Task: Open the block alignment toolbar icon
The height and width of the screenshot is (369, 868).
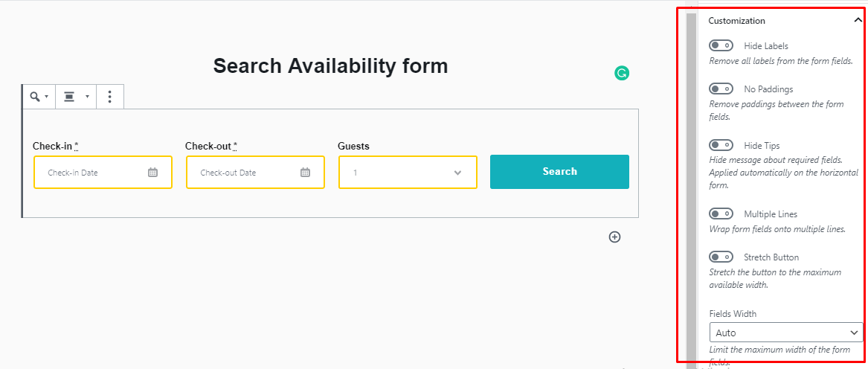Action: [76, 97]
